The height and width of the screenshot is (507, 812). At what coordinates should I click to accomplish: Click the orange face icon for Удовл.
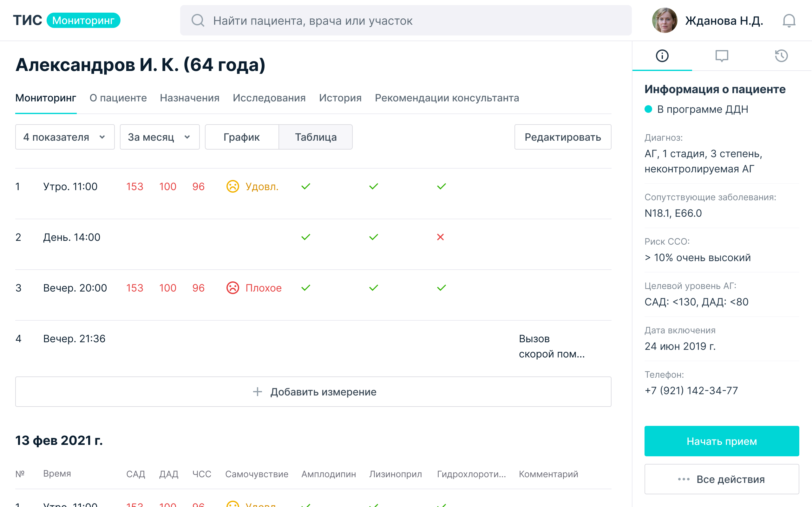tap(232, 186)
